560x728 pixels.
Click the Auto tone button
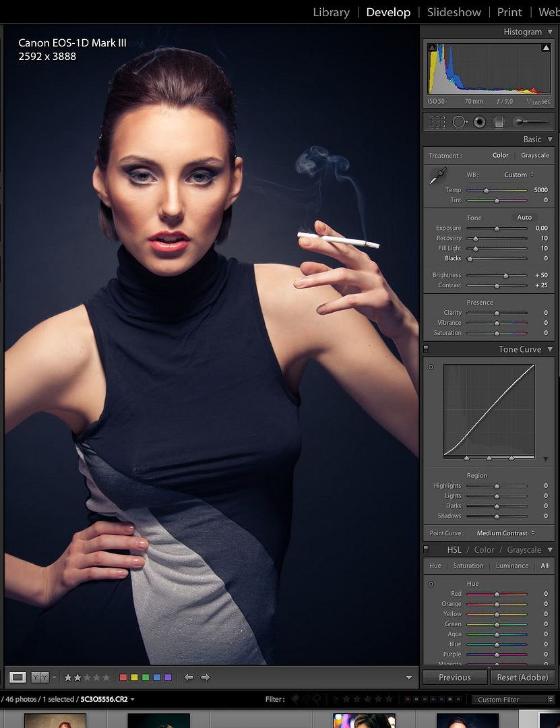[524, 217]
